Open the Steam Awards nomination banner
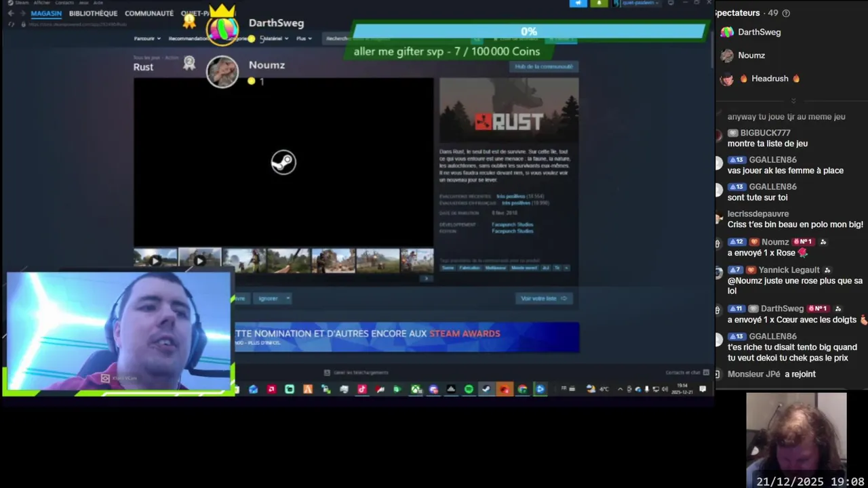Viewport: 868px width, 488px height. point(407,337)
